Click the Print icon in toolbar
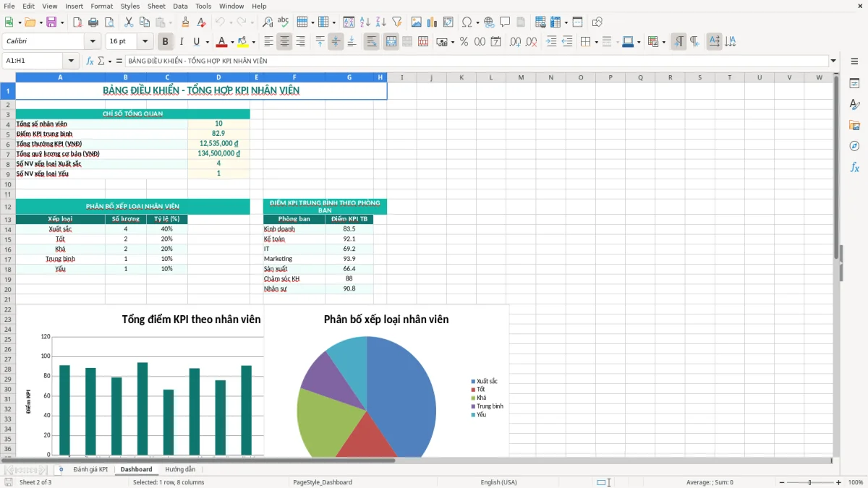Viewport: 868px width, 488px height. point(93,22)
